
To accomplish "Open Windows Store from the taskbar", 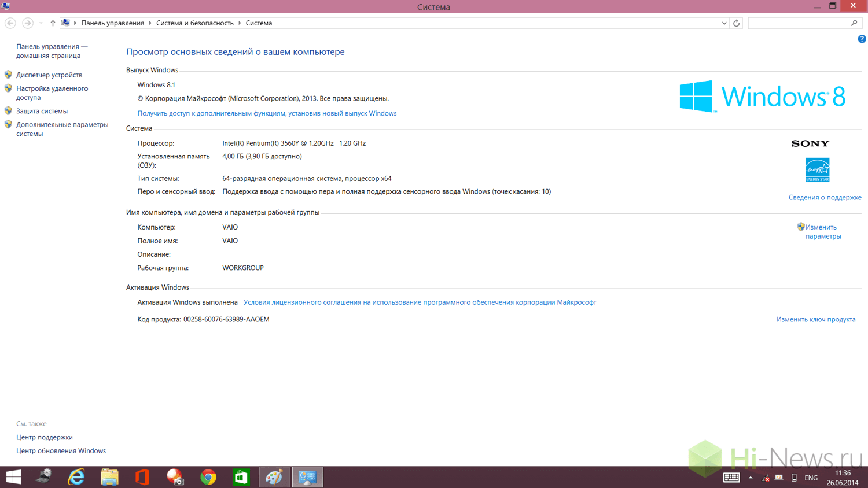I will coord(241,477).
